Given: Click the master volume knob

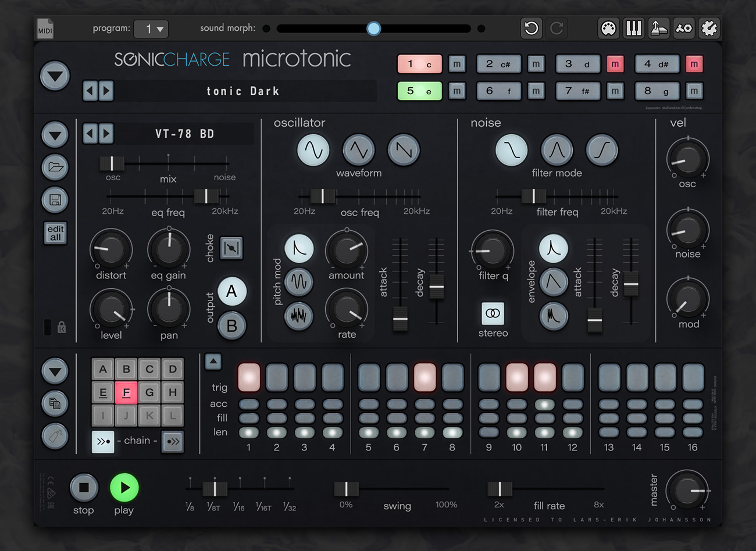Looking at the screenshot, I should (x=687, y=491).
